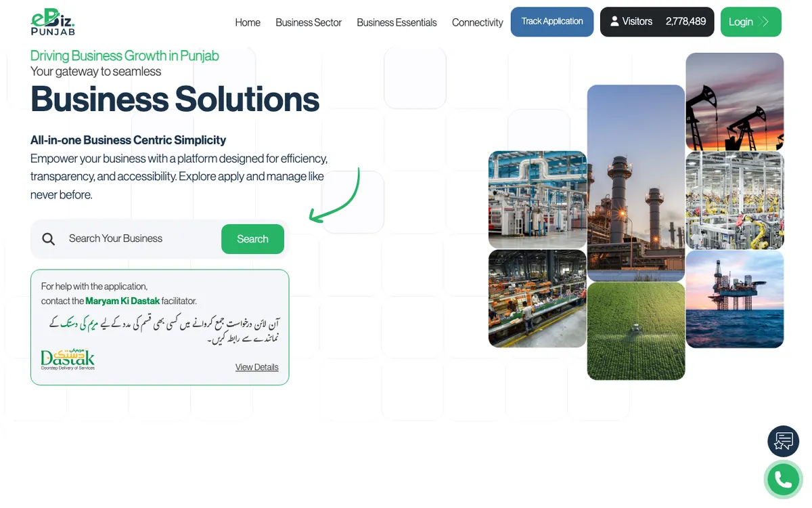Focus the Search Your Business field
The image size is (812, 508).
pos(140,238)
